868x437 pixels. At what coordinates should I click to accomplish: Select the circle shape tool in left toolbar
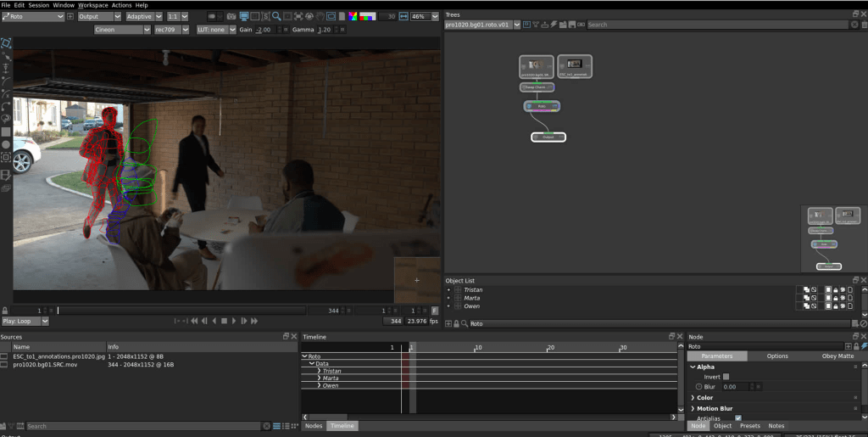coord(6,144)
